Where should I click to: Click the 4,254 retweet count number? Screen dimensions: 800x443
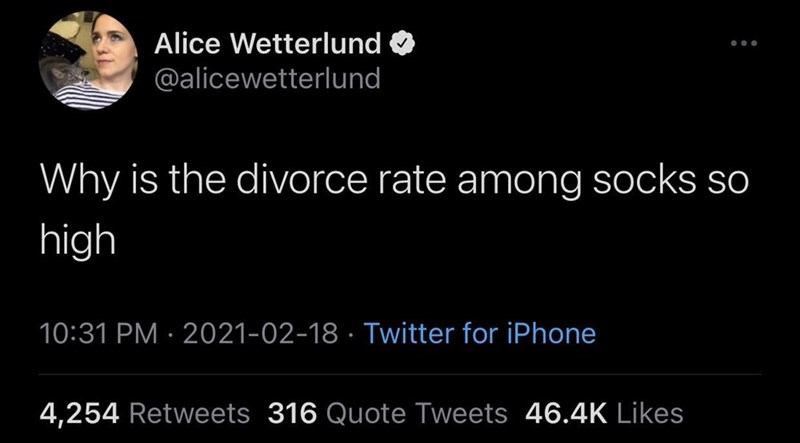coord(79,413)
